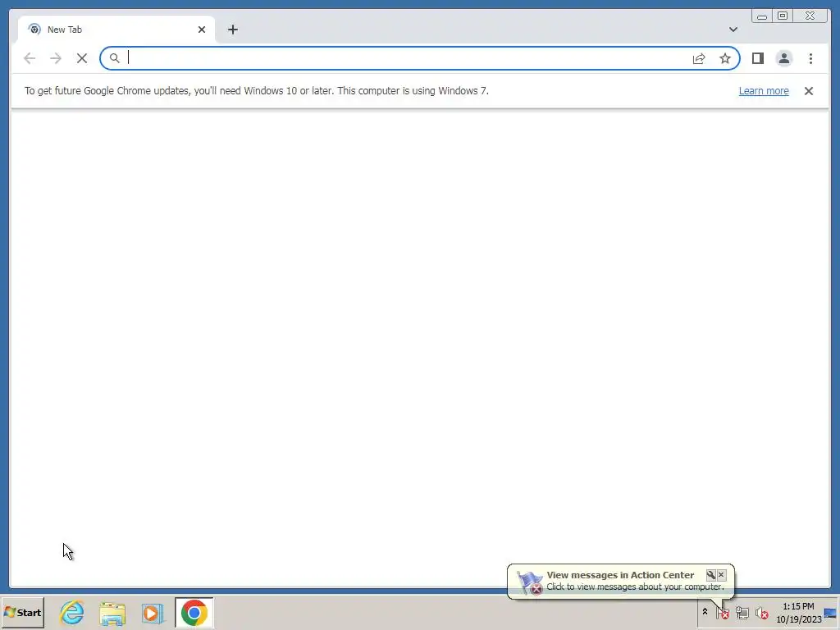
Task: Share this page icon
Action: [699, 58]
